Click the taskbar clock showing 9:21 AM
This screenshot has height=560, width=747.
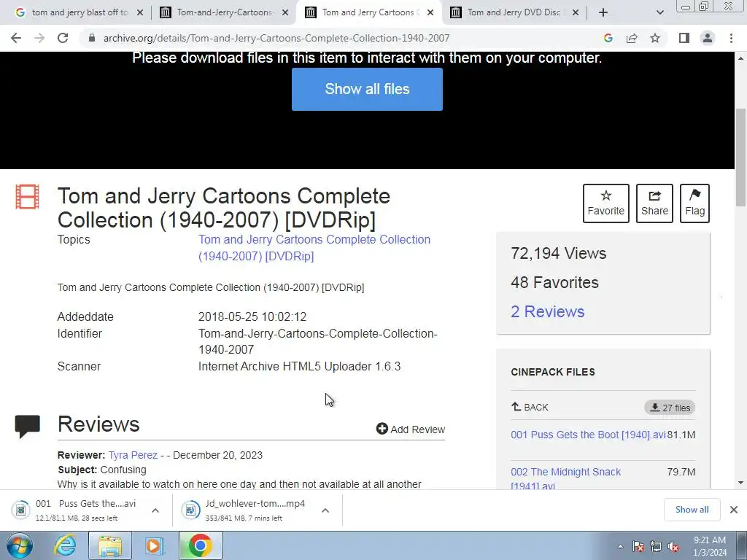click(710, 546)
